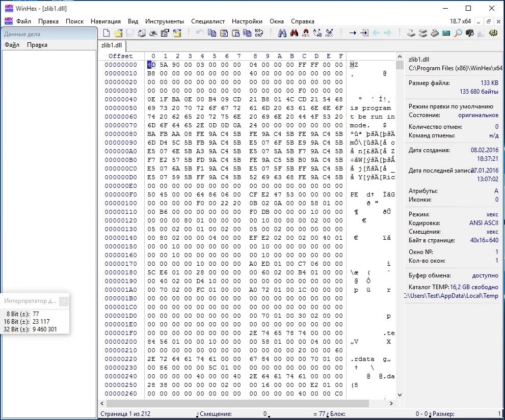Click the Offset column header
Viewport: 505px width, 420px height.
pyautogui.click(x=120, y=56)
